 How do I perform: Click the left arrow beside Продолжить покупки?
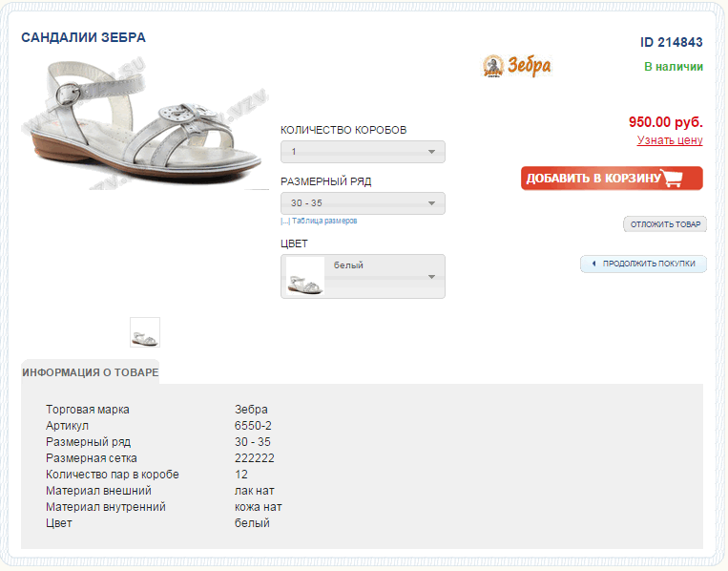(593, 264)
